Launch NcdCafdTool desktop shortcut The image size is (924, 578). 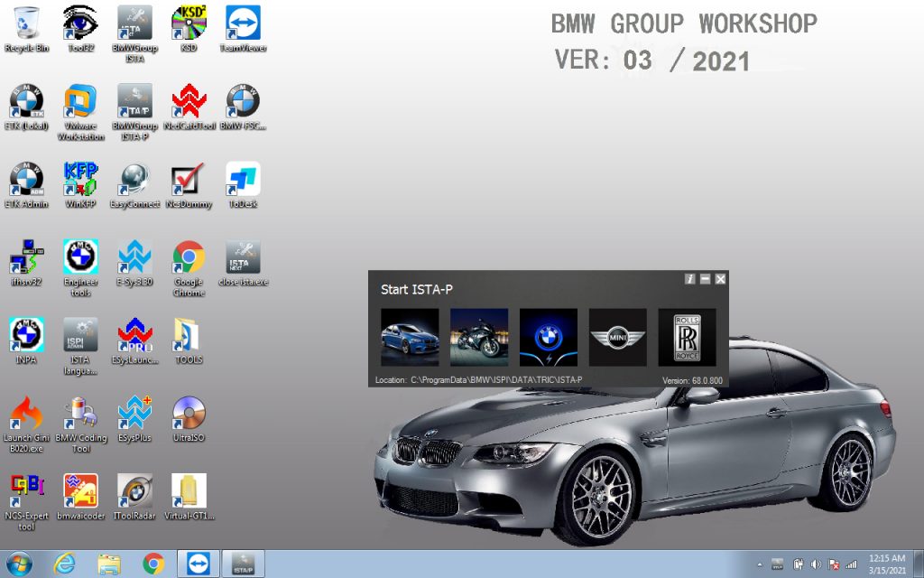click(189, 107)
